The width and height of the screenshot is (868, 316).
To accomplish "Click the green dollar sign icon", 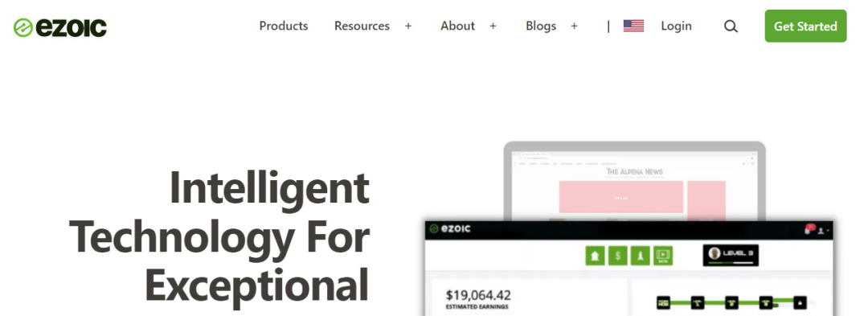I will point(618,256).
